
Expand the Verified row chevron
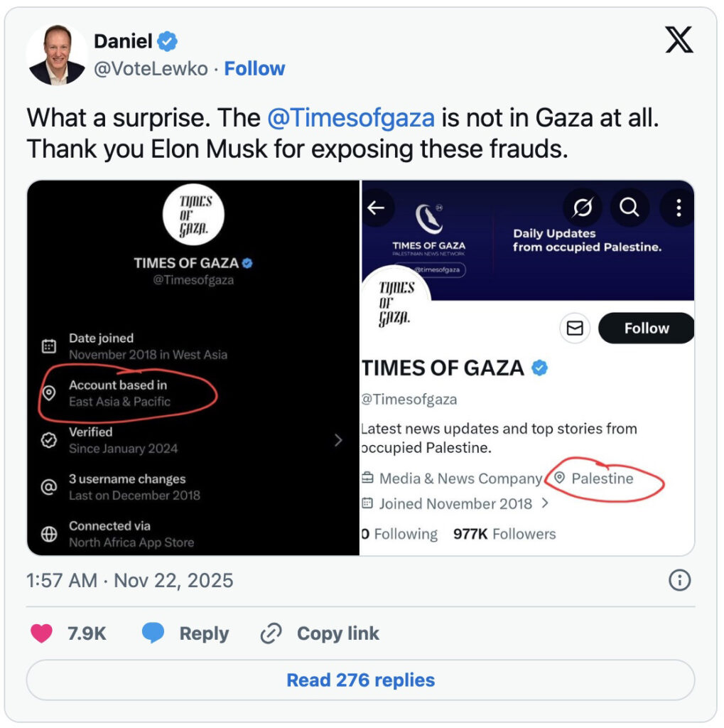point(338,440)
